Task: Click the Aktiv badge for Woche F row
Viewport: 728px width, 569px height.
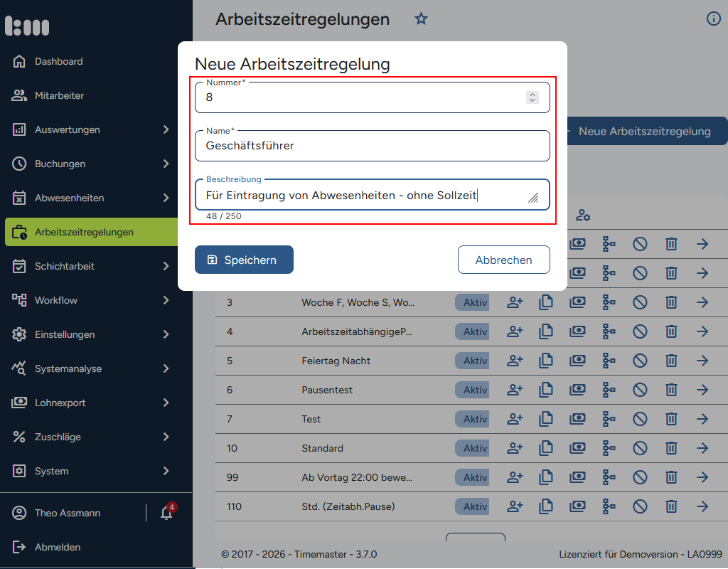Action: pyautogui.click(x=472, y=302)
